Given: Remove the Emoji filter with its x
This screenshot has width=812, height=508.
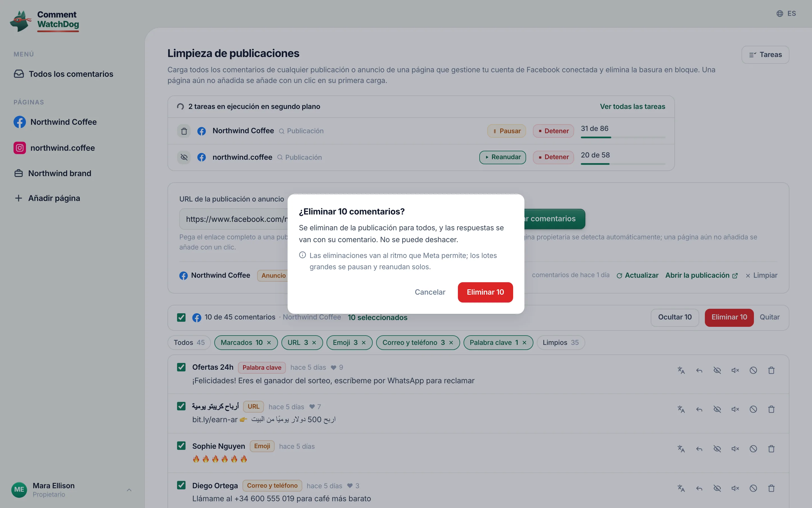Looking at the screenshot, I should click(x=364, y=343).
